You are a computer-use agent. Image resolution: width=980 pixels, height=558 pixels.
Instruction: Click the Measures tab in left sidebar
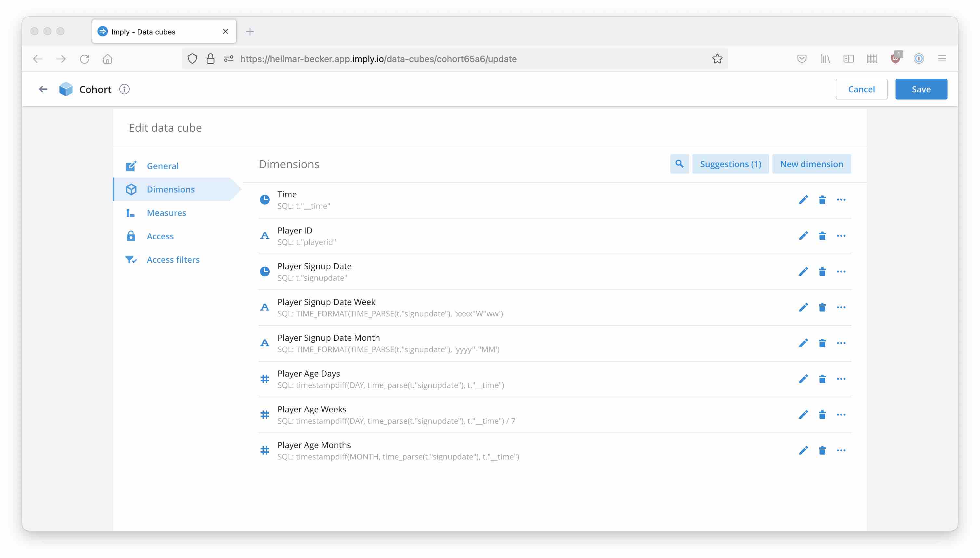coord(166,212)
